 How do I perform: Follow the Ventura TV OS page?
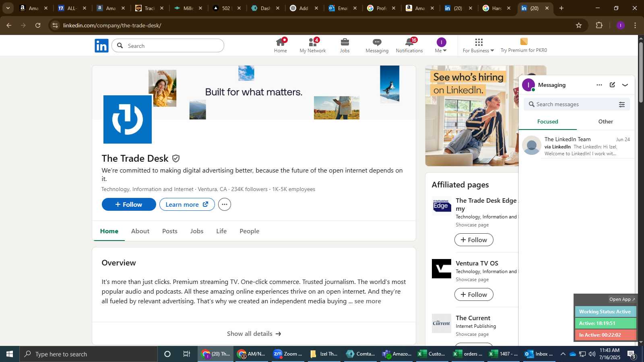pyautogui.click(x=474, y=295)
